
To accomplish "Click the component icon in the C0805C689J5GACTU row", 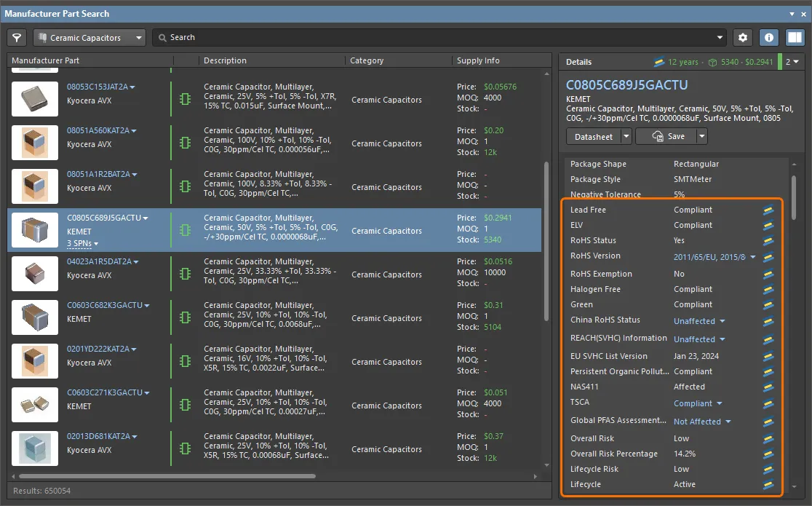I will pyautogui.click(x=185, y=231).
